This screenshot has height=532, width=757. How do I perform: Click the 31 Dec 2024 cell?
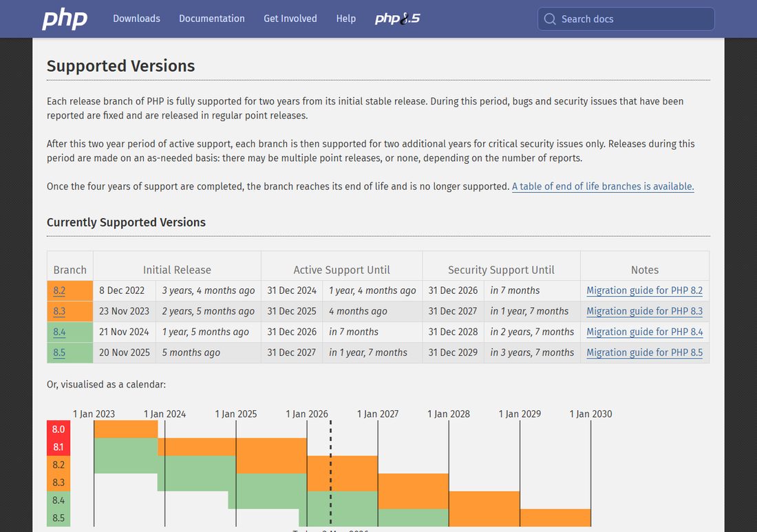(292, 290)
